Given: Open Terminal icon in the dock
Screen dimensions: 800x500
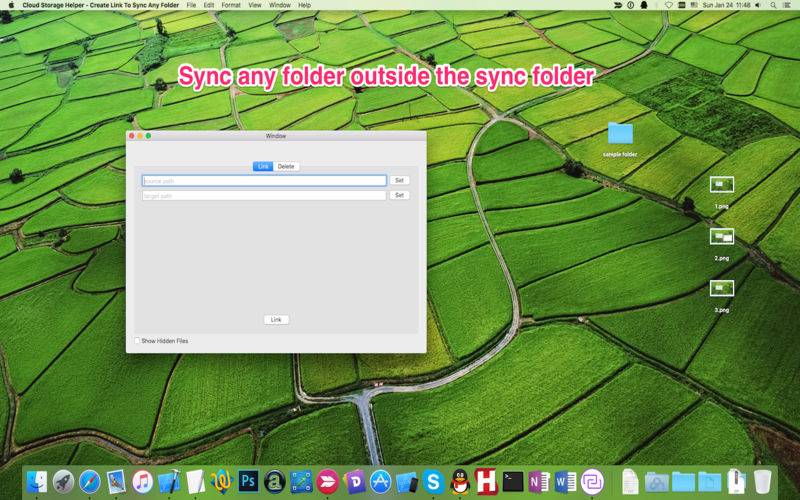Looking at the screenshot, I should tap(513, 481).
